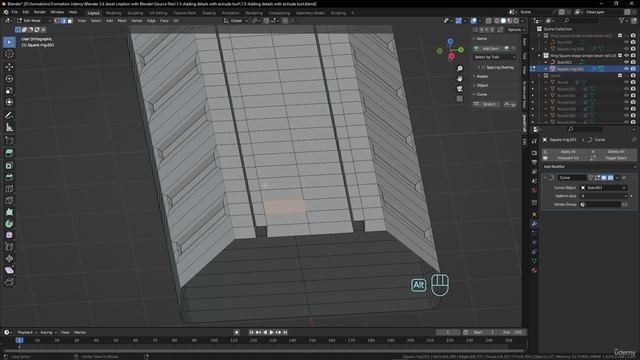Open the Vertex menu

136,20
